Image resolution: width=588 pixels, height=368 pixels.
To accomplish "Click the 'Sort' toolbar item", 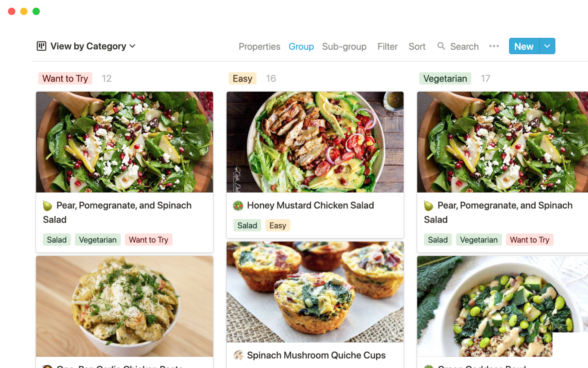I will point(417,46).
